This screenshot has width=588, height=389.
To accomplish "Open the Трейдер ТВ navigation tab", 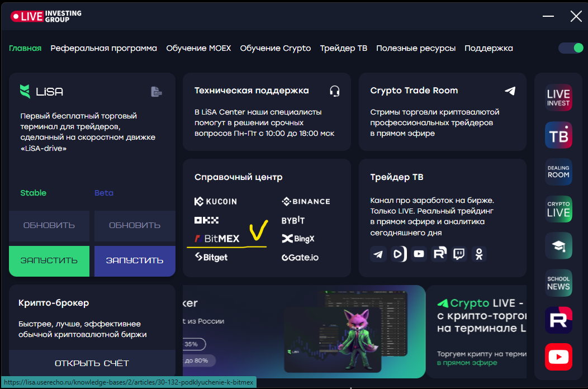I will pos(344,49).
